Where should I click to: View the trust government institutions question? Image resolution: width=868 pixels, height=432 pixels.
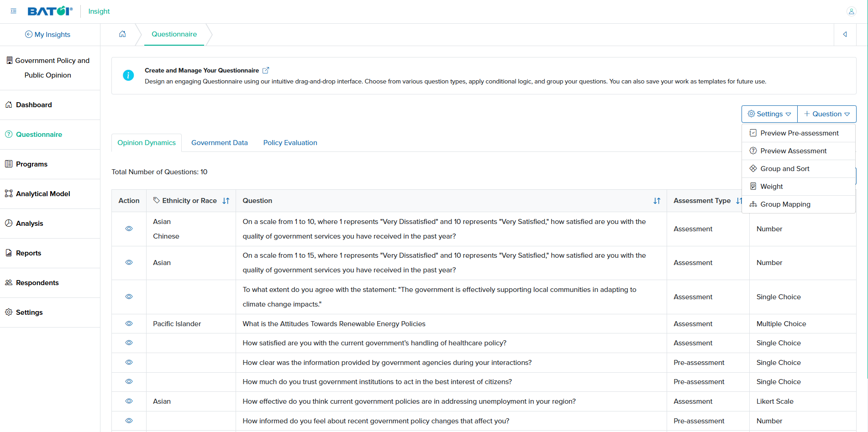click(129, 381)
